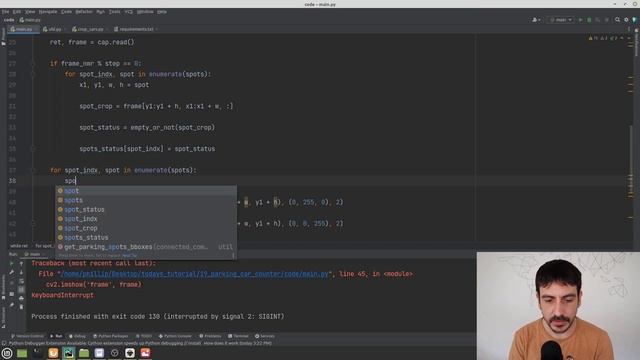Click the pin icon in Run panel
The image size is (640, 360).
click(x=12, y=304)
